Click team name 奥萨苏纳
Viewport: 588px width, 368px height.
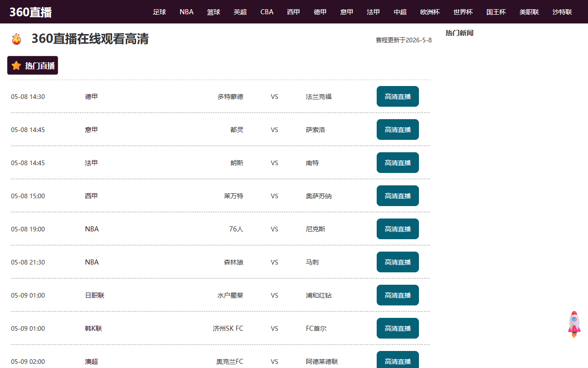(x=319, y=196)
